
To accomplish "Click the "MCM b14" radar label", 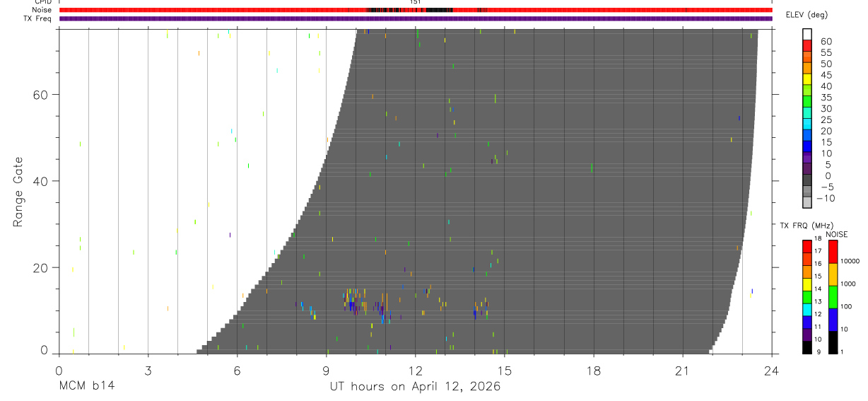I will click(x=86, y=387).
